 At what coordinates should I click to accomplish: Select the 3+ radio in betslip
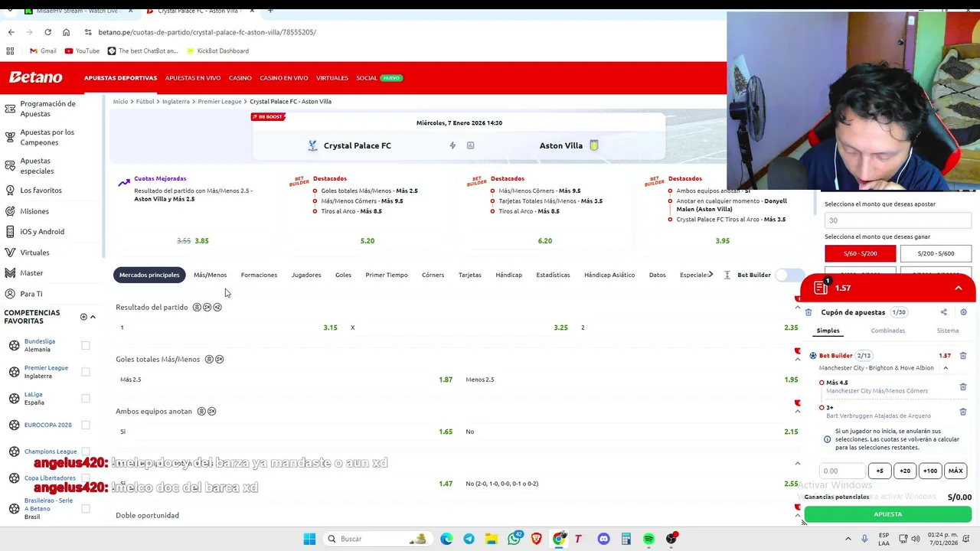(822, 408)
